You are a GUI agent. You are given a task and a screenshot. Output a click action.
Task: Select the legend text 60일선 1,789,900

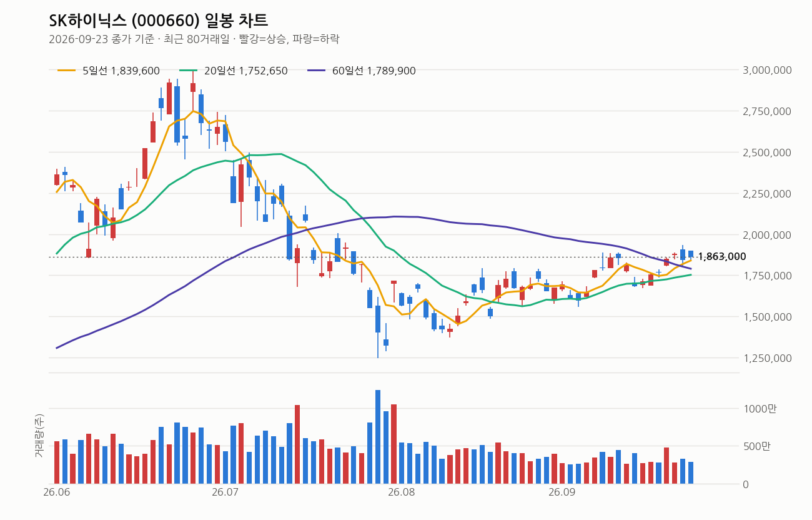374,71
